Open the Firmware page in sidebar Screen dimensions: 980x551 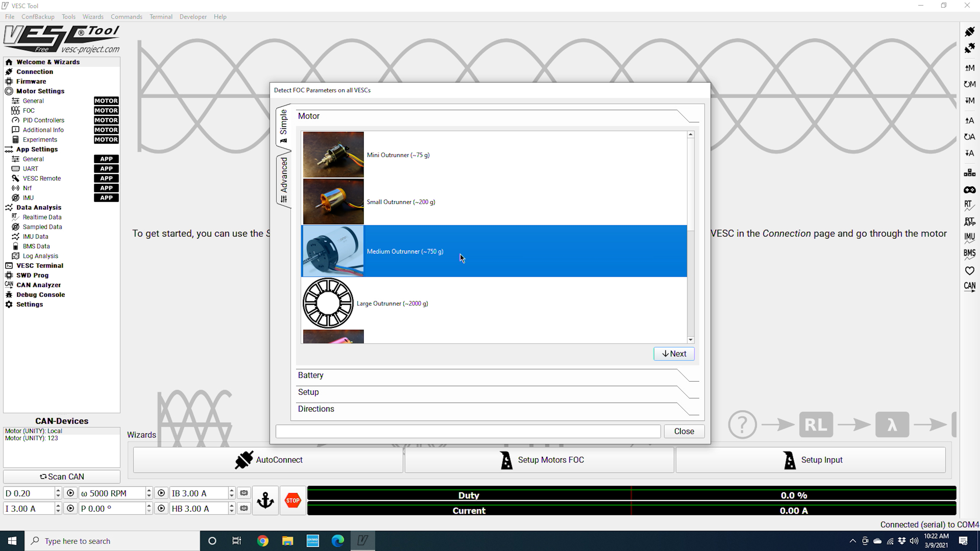(62, 81)
